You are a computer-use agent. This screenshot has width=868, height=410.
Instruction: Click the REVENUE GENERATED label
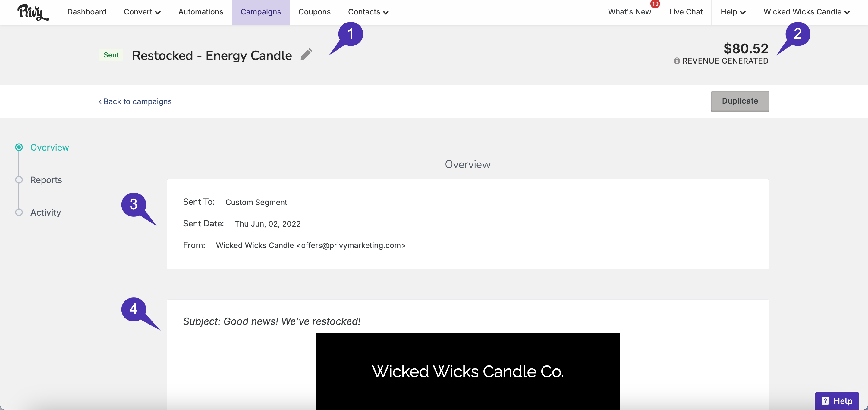(x=725, y=61)
